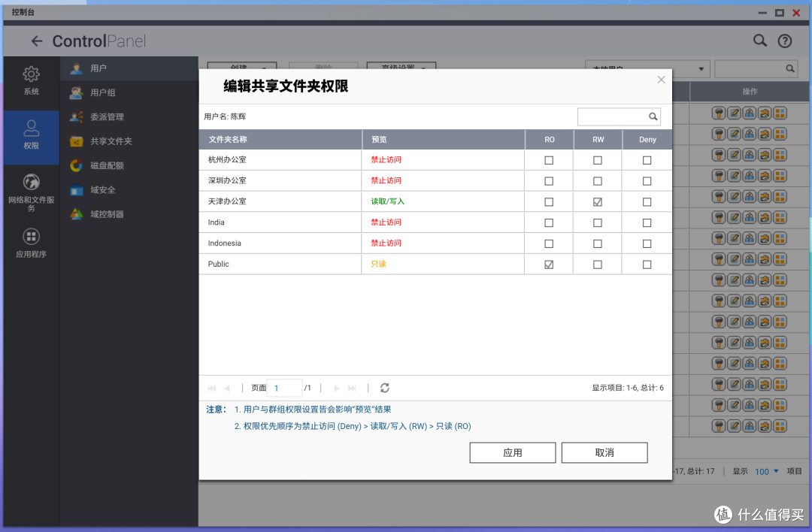Jump to last page in dialog pager
The image size is (812, 532).
(x=352, y=388)
